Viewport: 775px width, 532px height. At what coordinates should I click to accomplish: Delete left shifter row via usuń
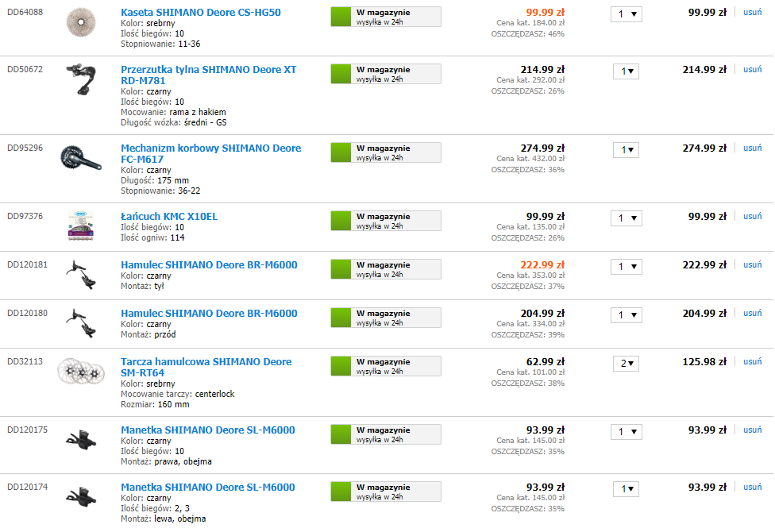click(x=752, y=487)
